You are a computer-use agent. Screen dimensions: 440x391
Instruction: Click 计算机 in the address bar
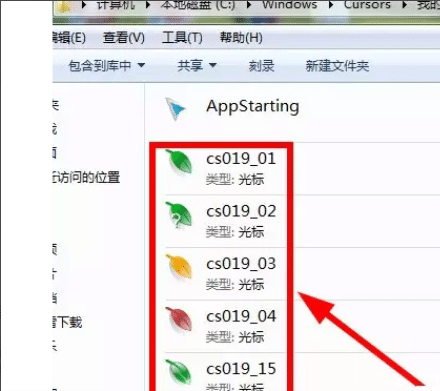coord(116,5)
